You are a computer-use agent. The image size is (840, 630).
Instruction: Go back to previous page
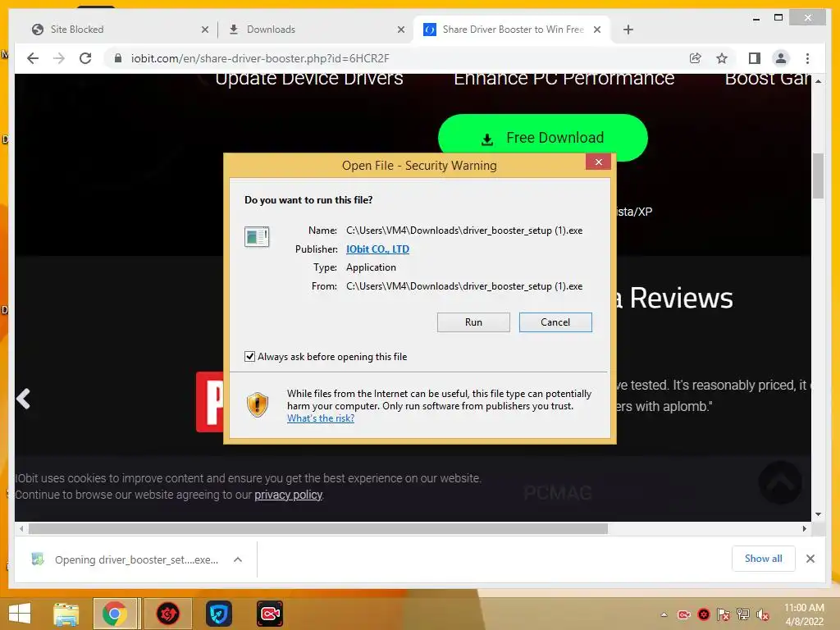33,58
